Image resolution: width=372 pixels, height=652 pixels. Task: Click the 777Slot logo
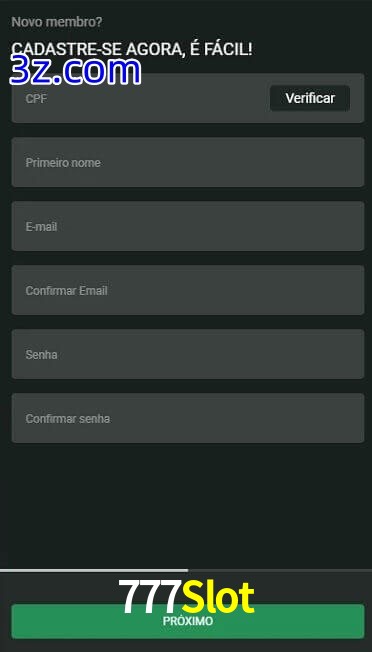pyautogui.click(x=186, y=597)
